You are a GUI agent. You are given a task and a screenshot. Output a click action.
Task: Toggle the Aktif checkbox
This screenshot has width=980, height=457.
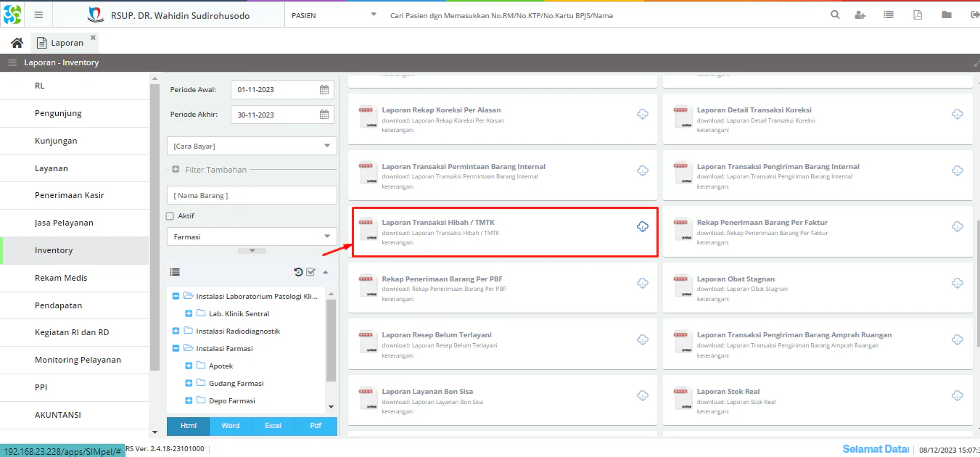pos(170,215)
